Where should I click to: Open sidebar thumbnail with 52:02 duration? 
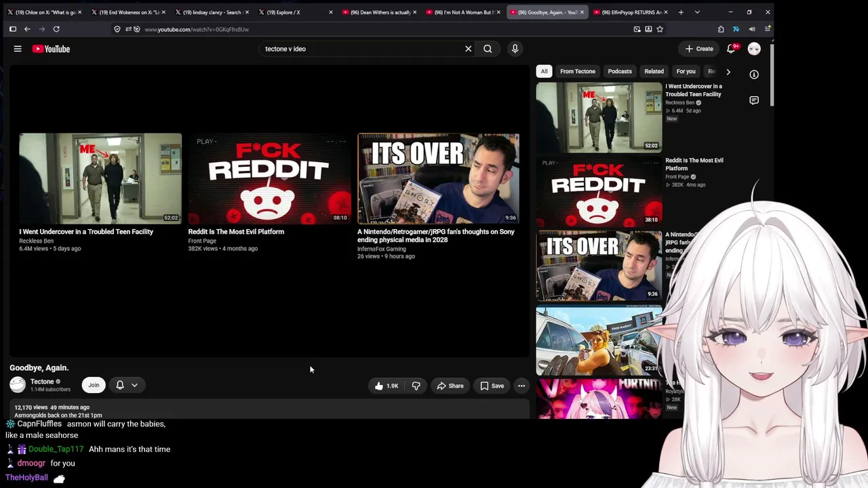coord(599,117)
